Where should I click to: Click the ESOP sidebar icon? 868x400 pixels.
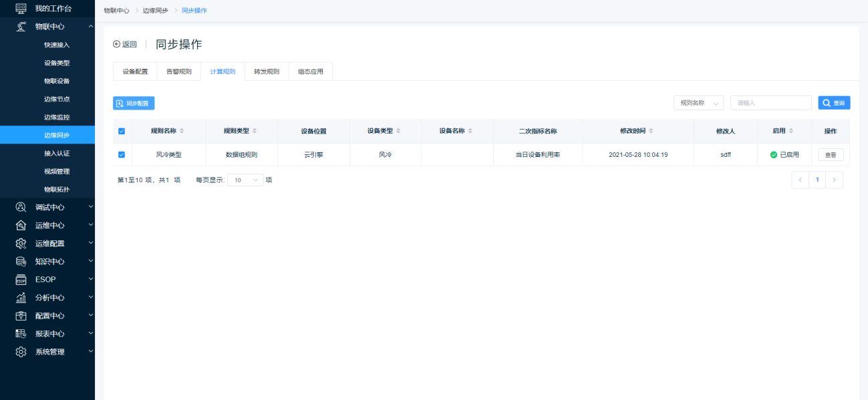point(21,279)
